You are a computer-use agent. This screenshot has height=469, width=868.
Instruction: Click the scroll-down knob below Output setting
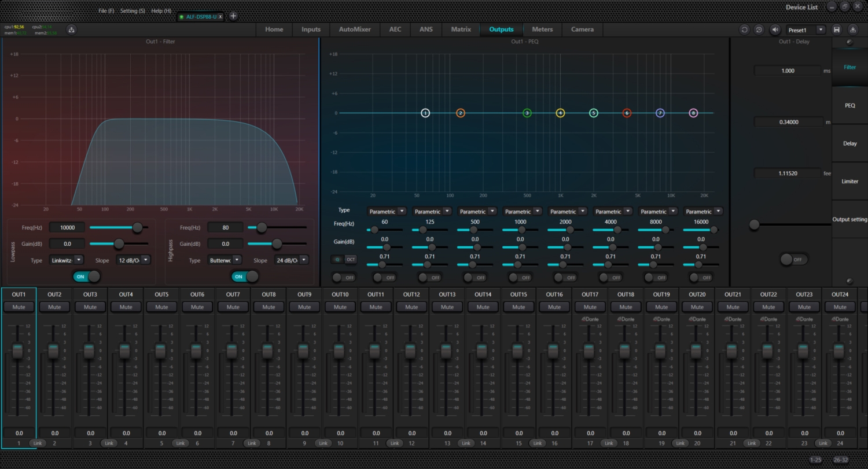[849, 280]
